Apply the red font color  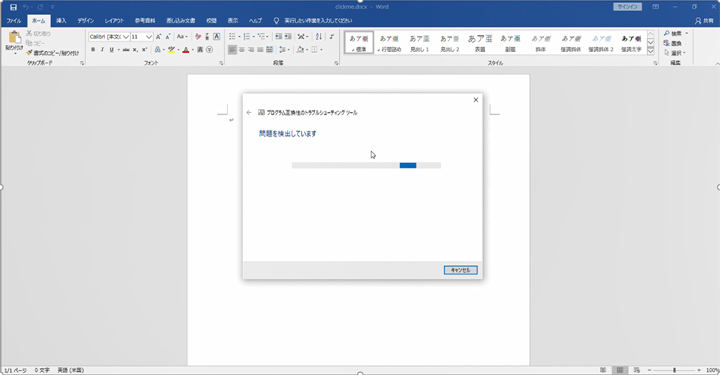click(186, 50)
